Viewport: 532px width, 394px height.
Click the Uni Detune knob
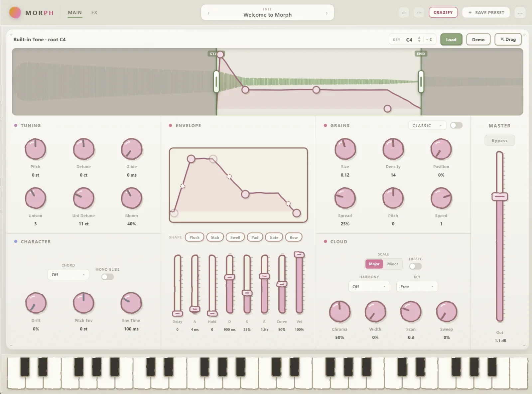click(83, 198)
